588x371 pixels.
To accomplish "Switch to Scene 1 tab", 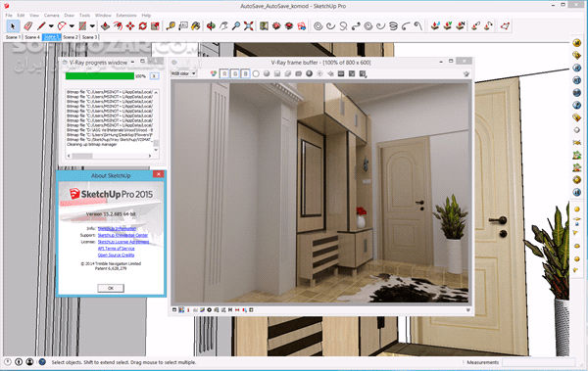I will click(x=13, y=37).
